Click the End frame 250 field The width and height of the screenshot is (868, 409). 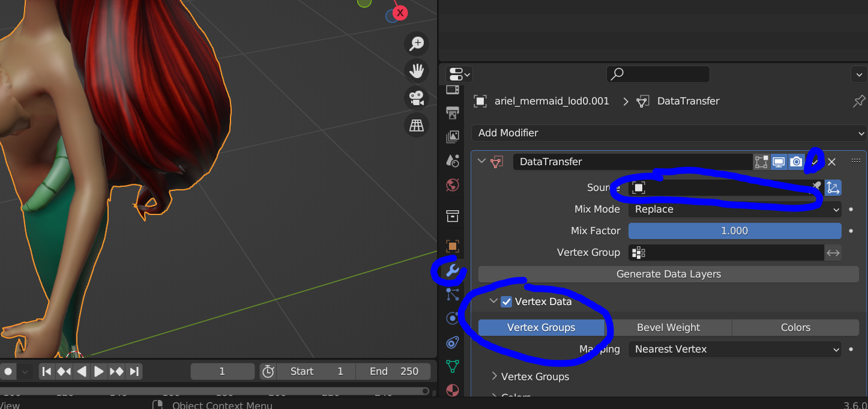pyautogui.click(x=394, y=372)
